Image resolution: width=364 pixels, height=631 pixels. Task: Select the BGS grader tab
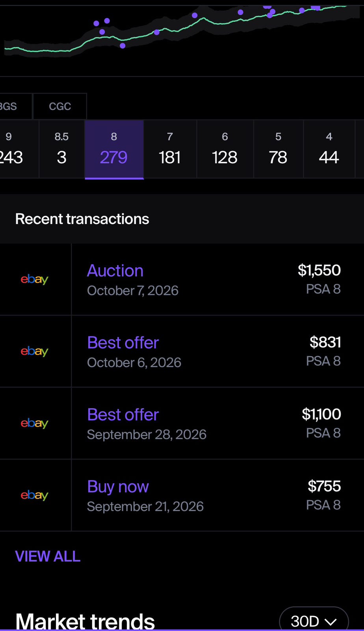[x=12, y=106]
